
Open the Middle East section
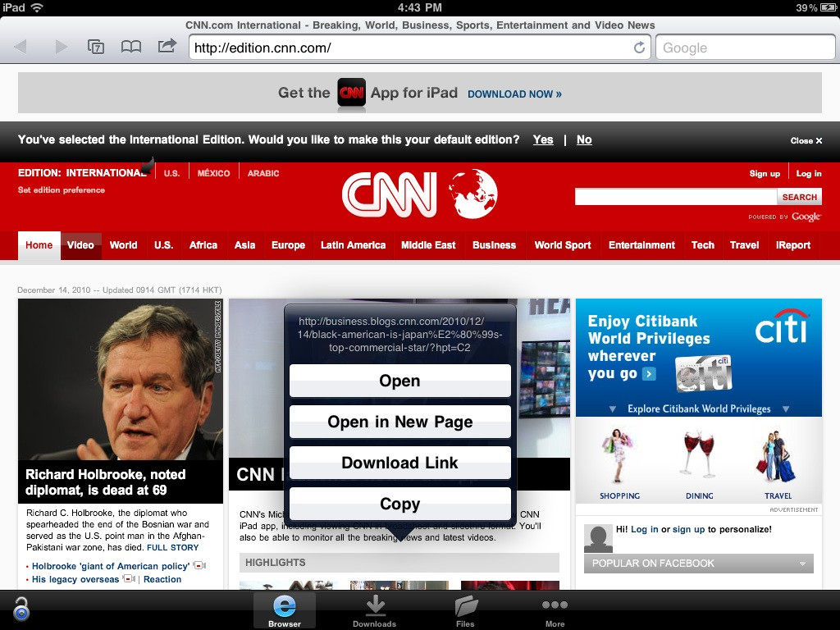point(428,245)
